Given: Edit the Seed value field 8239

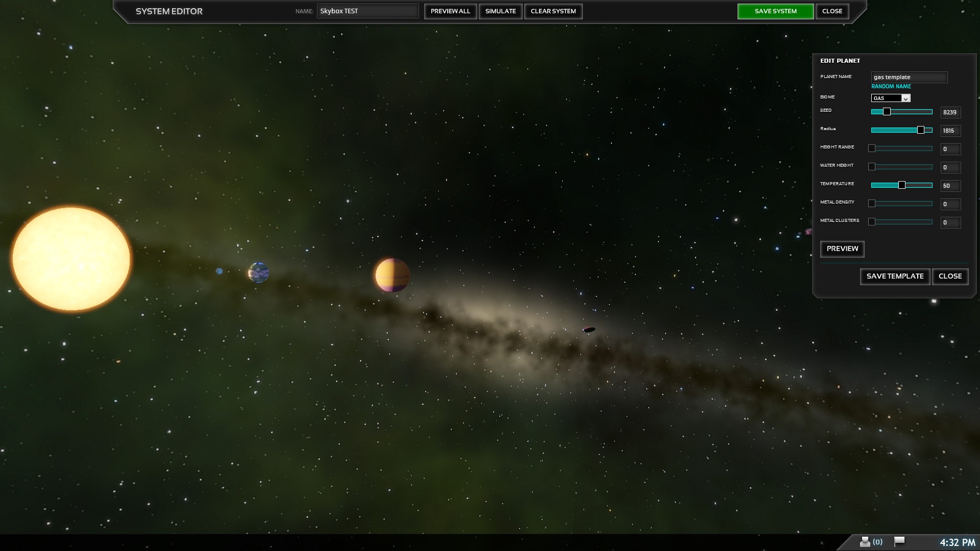Looking at the screenshot, I should tap(950, 112).
